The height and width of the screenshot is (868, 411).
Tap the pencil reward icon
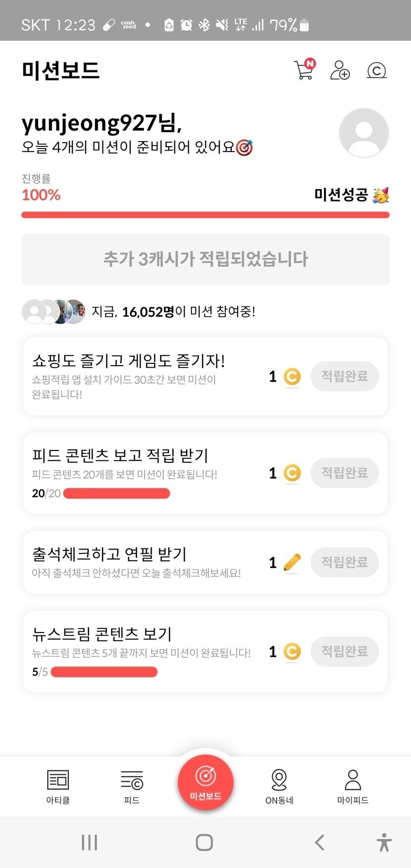point(292,562)
